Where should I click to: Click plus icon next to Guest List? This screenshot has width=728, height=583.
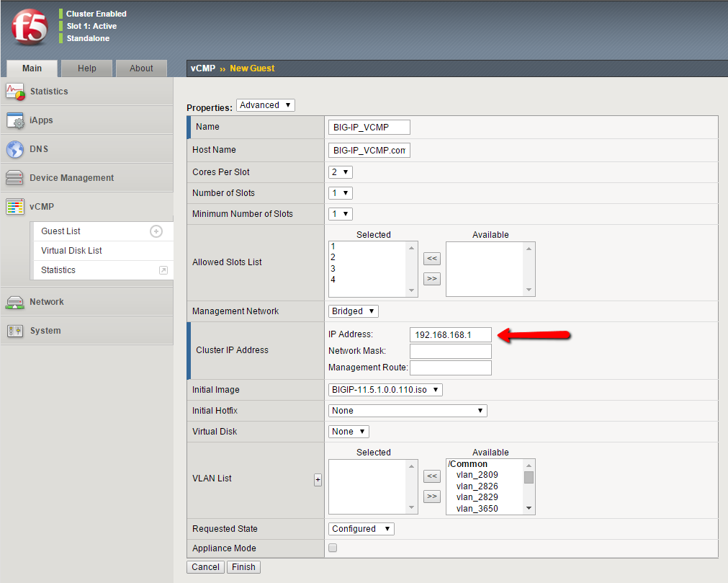coord(156,231)
